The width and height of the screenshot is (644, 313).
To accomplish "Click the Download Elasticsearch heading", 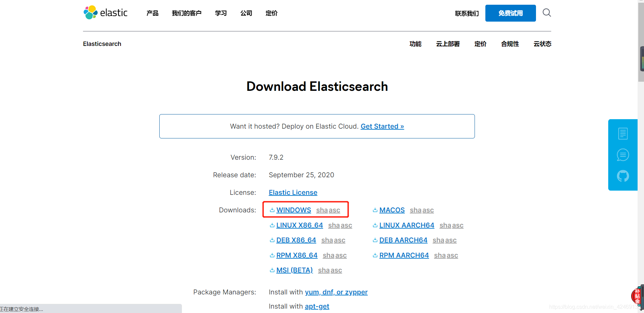I will [x=317, y=86].
